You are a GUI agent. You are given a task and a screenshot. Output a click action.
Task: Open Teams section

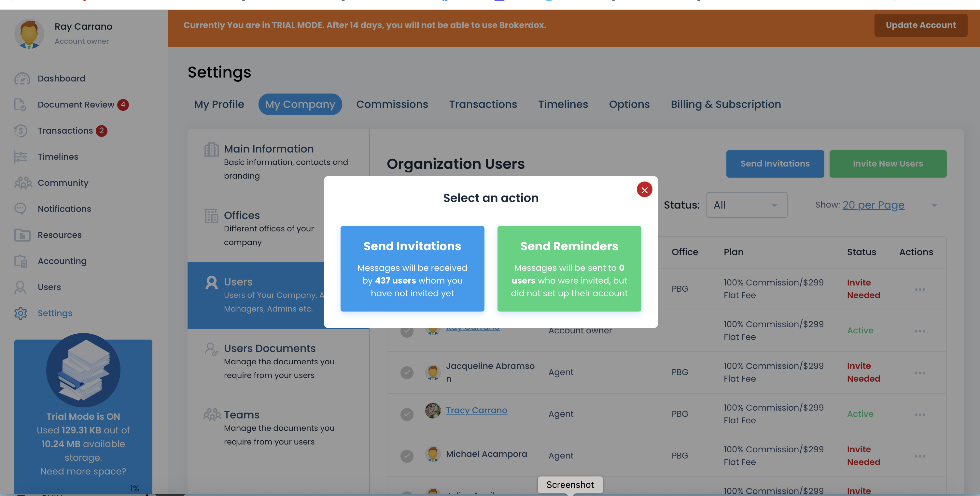[x=278, y=429]
